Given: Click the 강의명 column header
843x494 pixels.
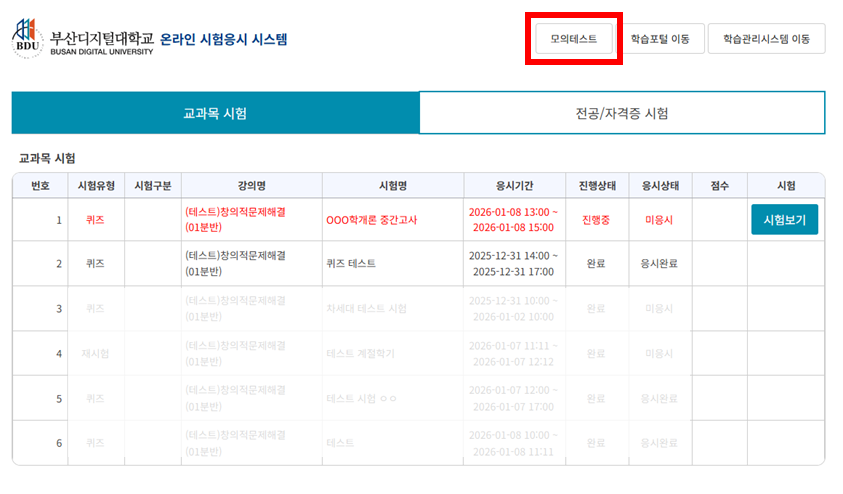Looking at the screenshot, I should [x=252, y=186].
